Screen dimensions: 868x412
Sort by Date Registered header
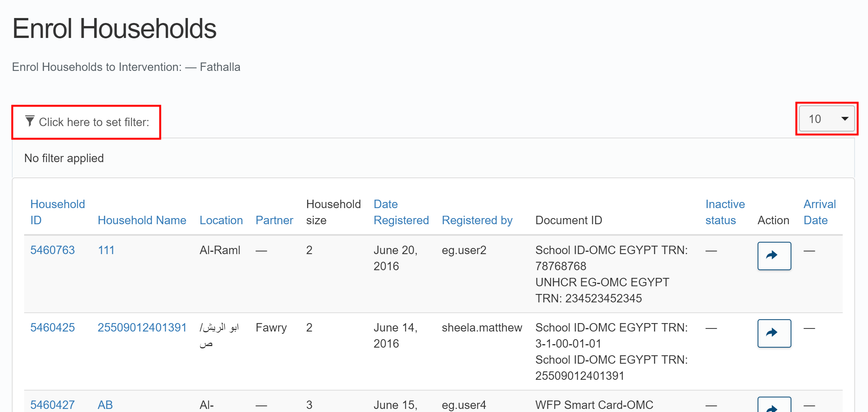[x=401, y=212]
